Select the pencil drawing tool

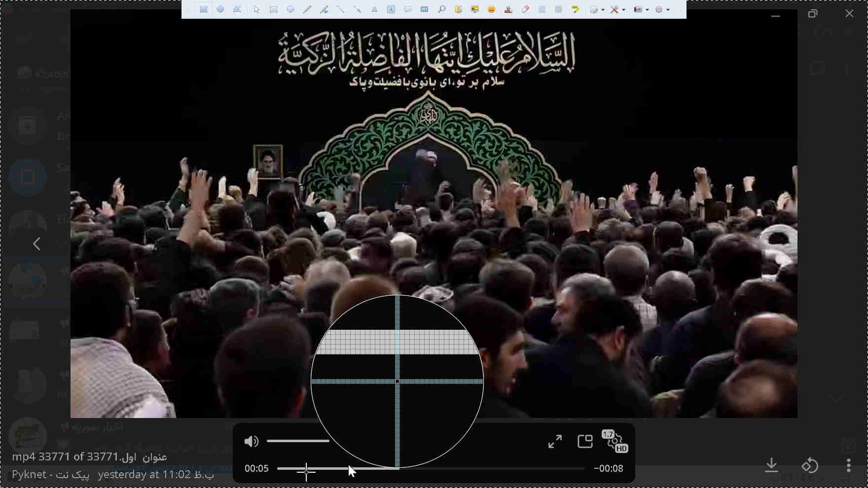[307, 9]
